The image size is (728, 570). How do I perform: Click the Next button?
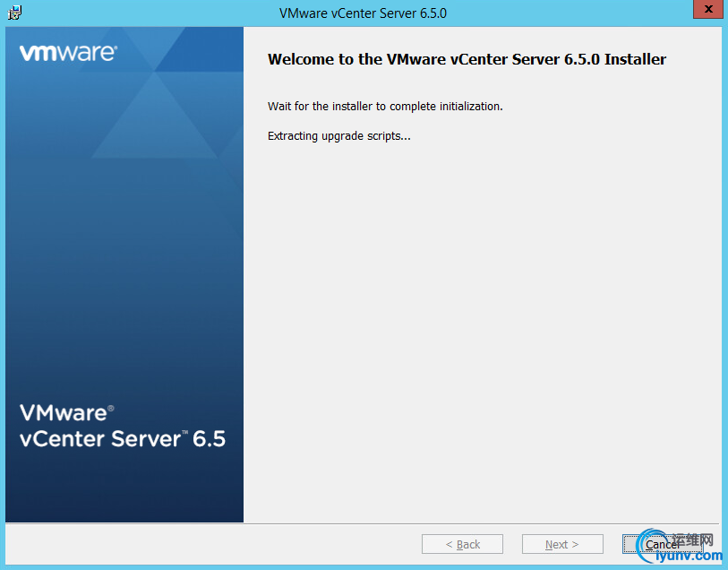pyautogui.click(x=562, y=544)
